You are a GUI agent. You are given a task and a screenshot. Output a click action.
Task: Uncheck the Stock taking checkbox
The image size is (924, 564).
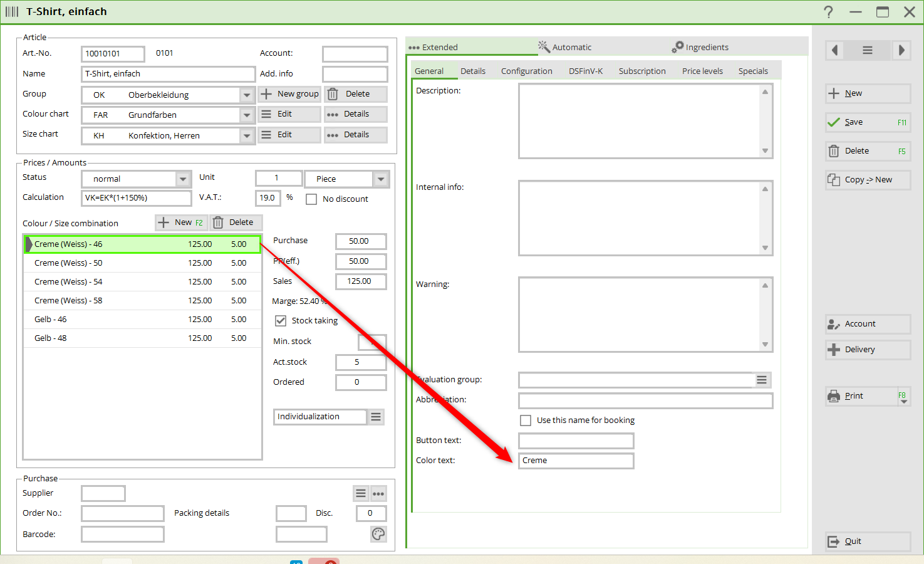point(281,321)
